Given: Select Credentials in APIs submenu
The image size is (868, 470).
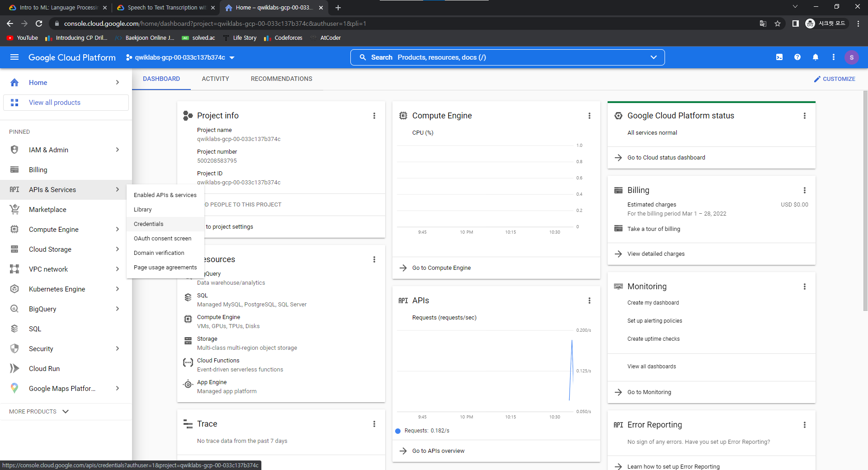Looking at the screenshot, I should (165, 224).
